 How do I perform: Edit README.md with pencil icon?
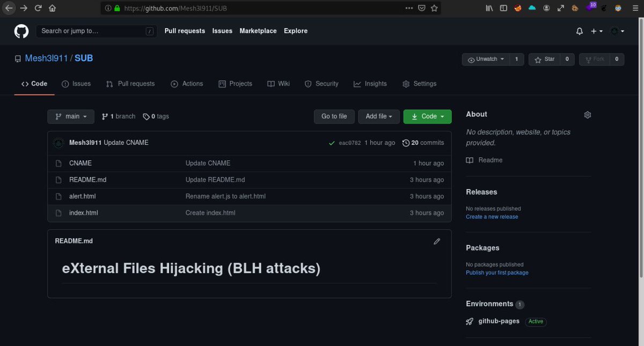(x=437, y=241)
